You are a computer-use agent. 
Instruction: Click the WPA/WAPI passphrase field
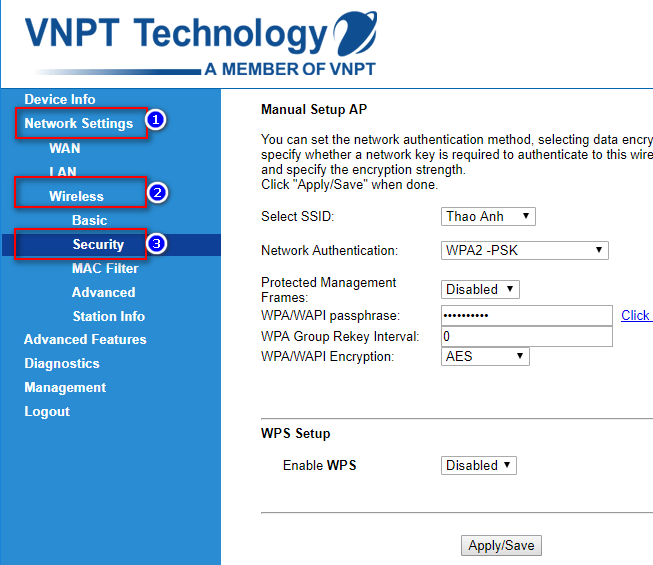click(x=526, y=315)
